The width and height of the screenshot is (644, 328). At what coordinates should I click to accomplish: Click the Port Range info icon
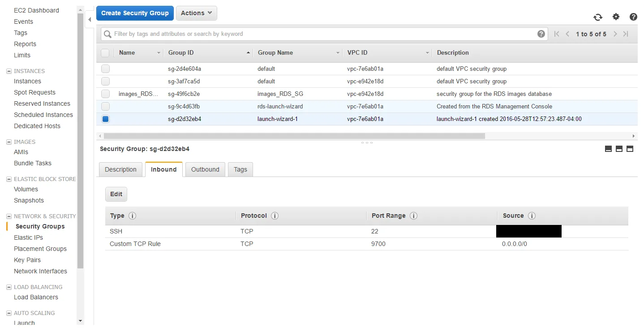pos(414,216)
